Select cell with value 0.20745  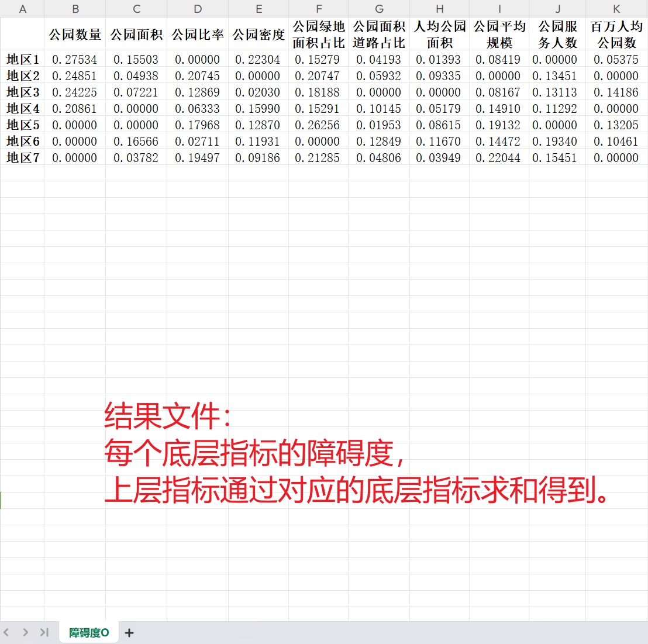[x=198, y=75]
